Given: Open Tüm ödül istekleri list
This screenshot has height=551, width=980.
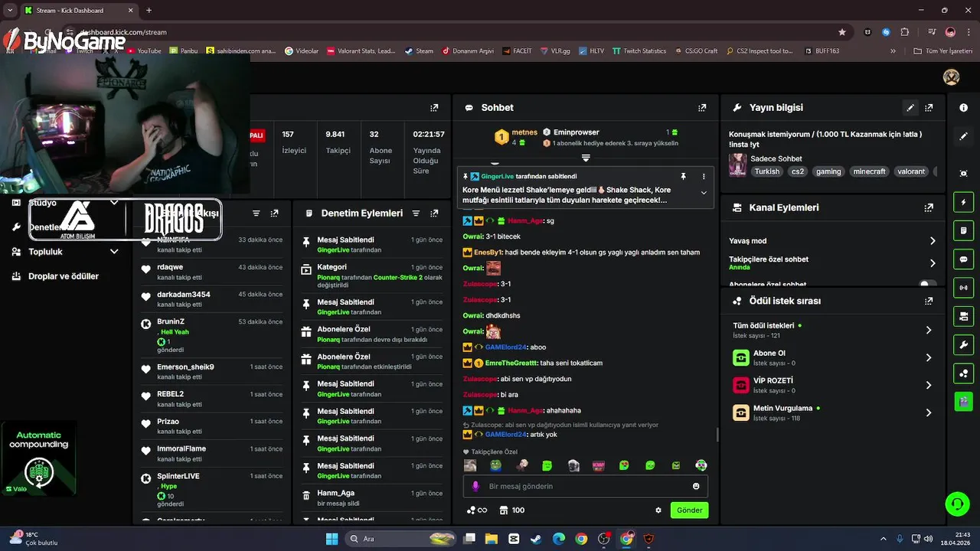Looking at the screenshot, I should pos(833,330).
